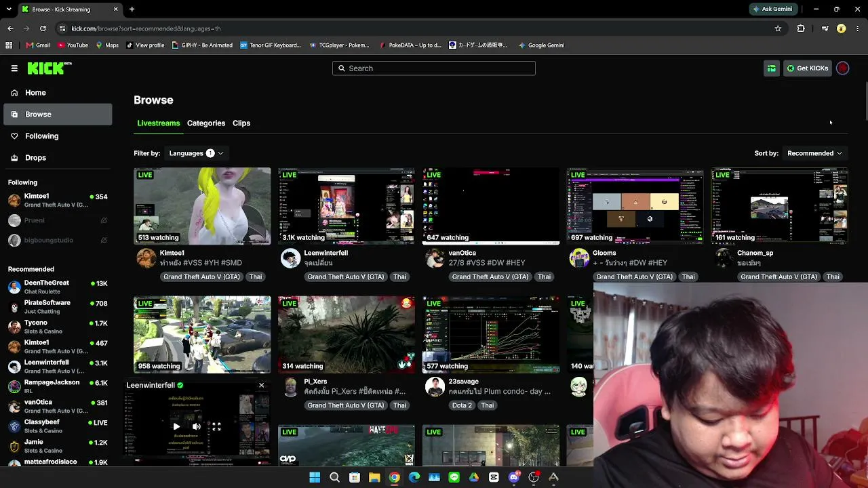Close the Leenwinterfell mini player
Image resolution: width=868 pixels, height=488 pixels.
[x=261, y=385]
